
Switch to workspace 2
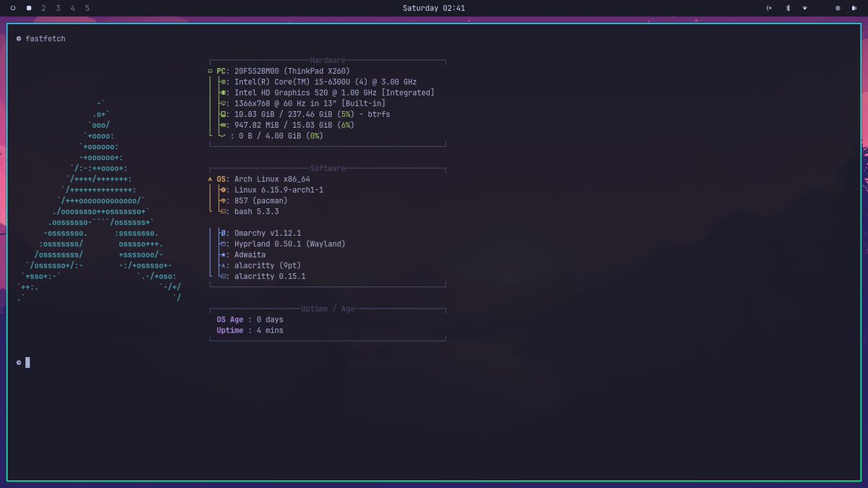(x=43, y=8)
